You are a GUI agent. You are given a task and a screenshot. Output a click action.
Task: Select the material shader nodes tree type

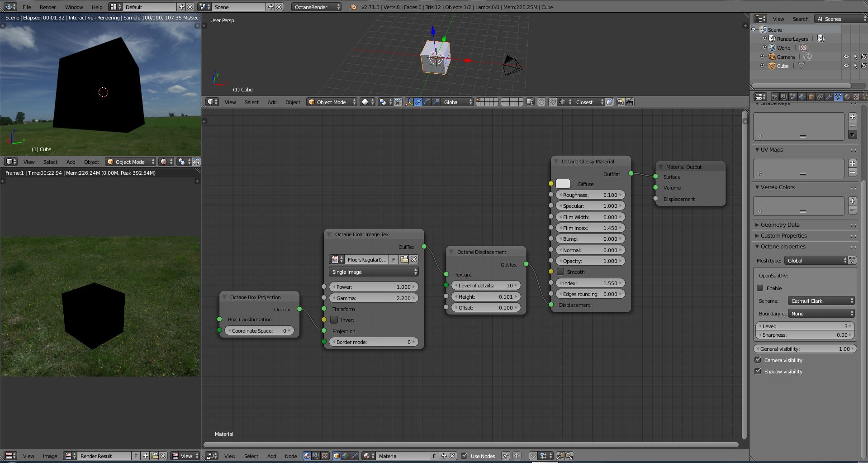[x=307, y=456]
